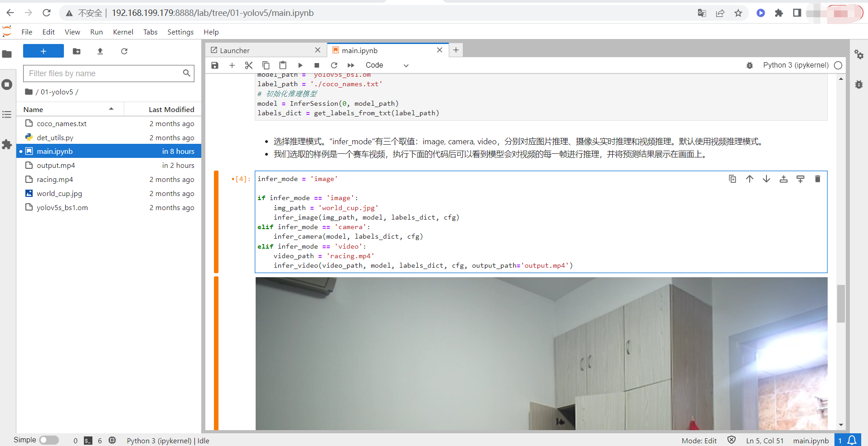Interrupt the kernel with stop icon
Image resolution: width=868 pixels, height=446 pixels.
coord(317,65)
